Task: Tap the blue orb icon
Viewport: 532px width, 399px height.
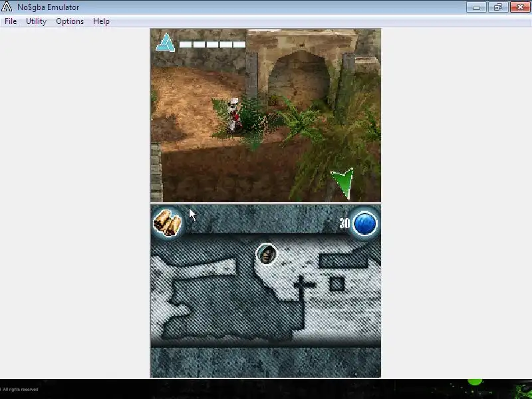Action: (364, 223)
